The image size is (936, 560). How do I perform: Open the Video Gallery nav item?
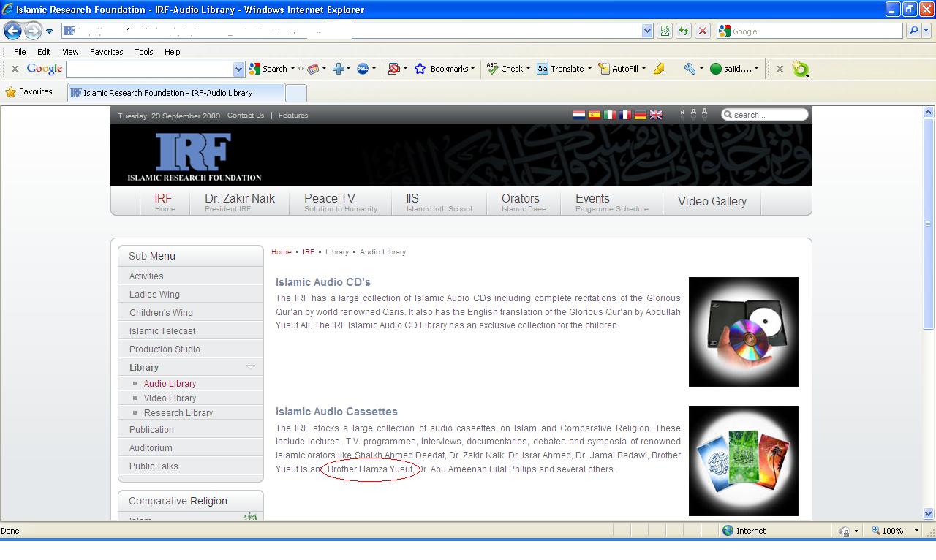point(712,202)
